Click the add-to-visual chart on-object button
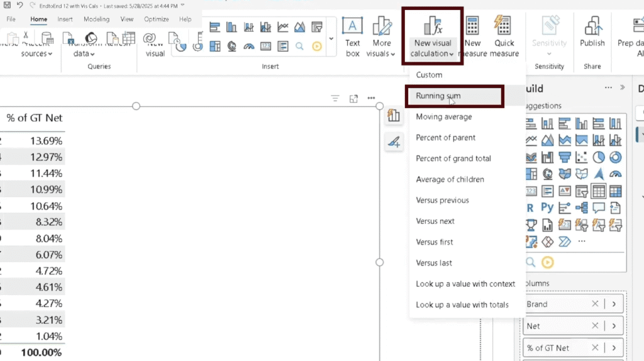644x361 pixels. point(394,116)
